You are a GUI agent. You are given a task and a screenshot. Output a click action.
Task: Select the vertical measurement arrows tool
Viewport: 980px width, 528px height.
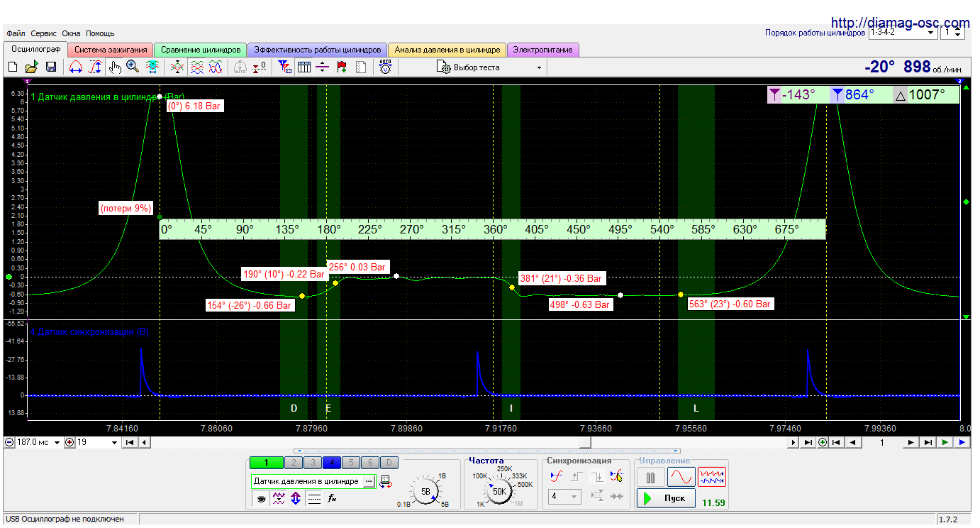point(96,67)
